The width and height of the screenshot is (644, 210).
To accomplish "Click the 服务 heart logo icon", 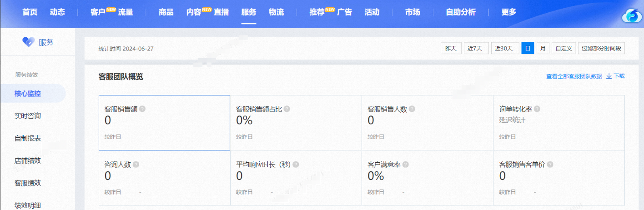I will pos(29,42).
